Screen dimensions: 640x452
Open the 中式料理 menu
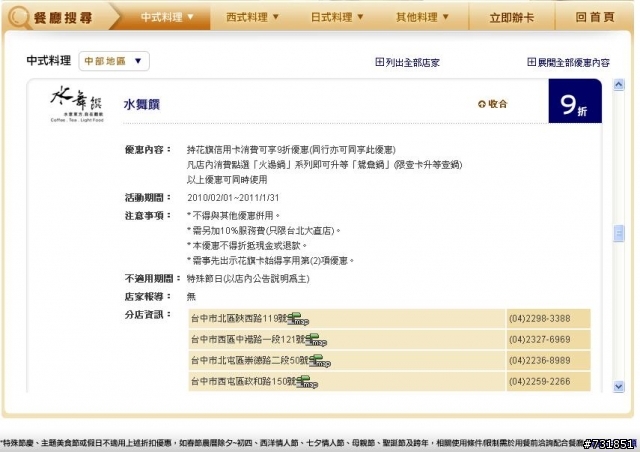point(167,17)
